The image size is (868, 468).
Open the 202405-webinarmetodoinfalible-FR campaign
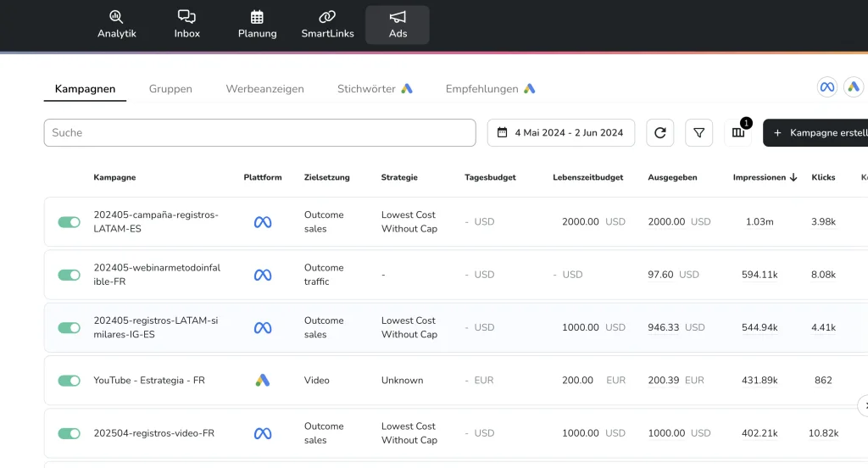(157, 275)
